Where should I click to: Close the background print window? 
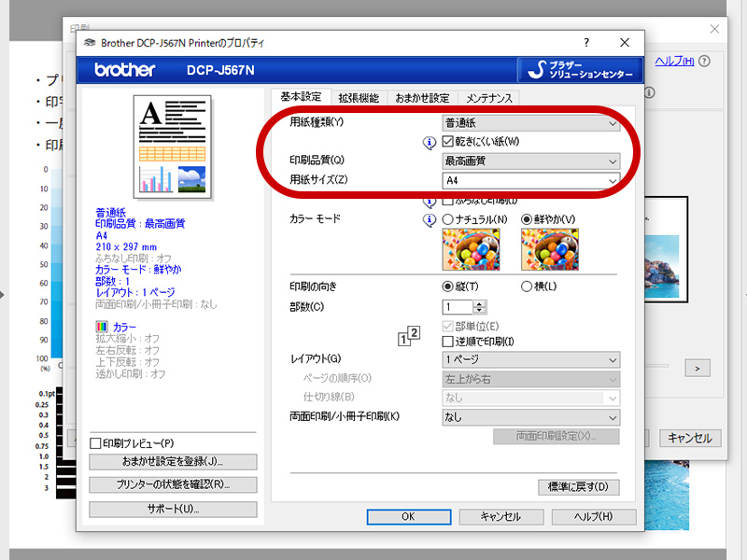tap(714, 29)
